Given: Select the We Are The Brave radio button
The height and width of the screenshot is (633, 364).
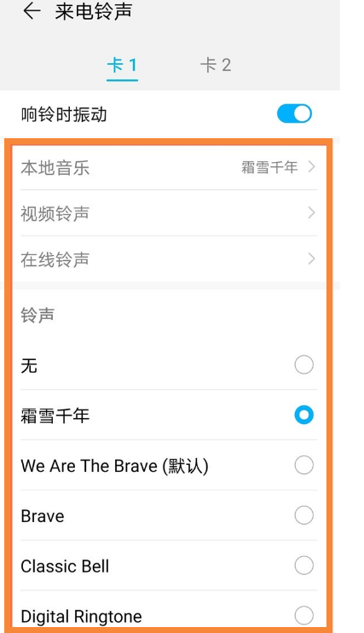Looking at the screenshot, I should (303, 465).
